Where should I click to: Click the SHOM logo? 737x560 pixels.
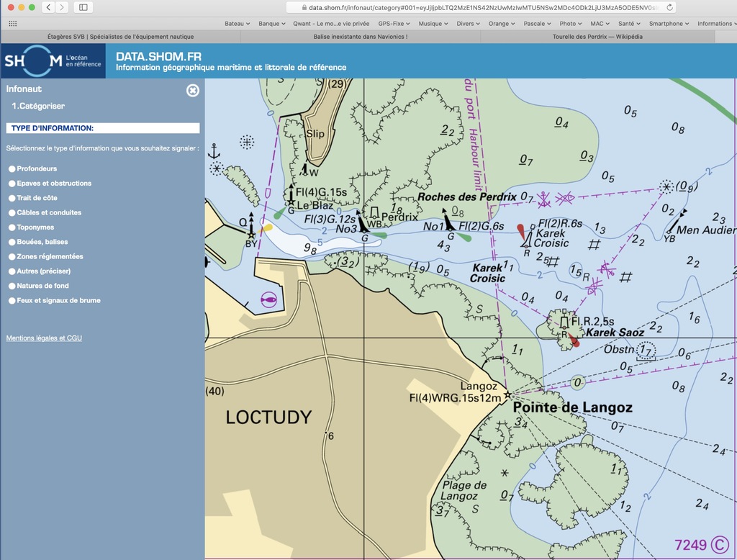(53, 60)
